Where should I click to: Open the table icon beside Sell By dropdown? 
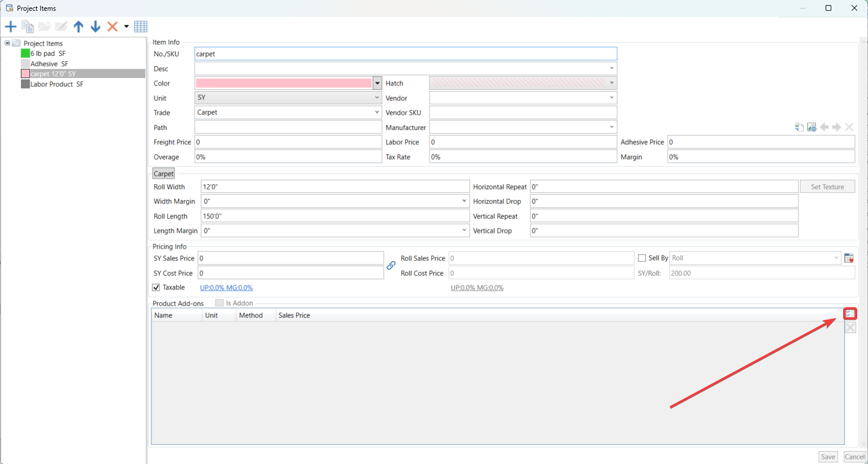849,258
